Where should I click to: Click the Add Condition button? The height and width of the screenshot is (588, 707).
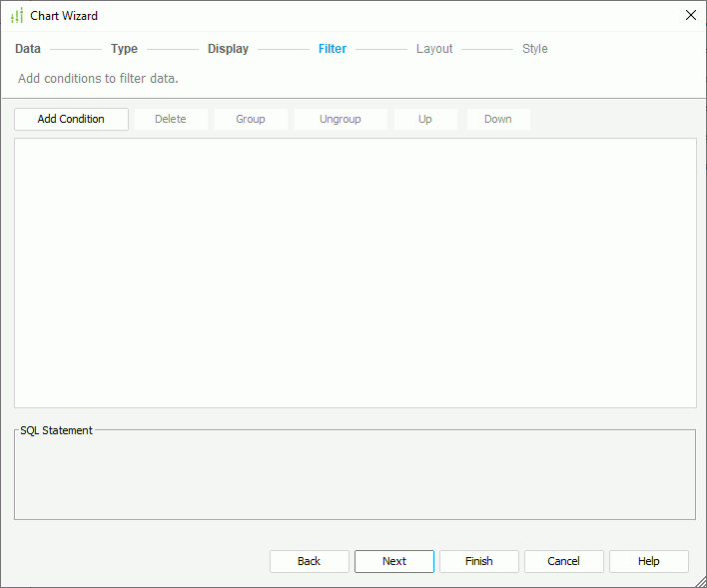[71, 119]
